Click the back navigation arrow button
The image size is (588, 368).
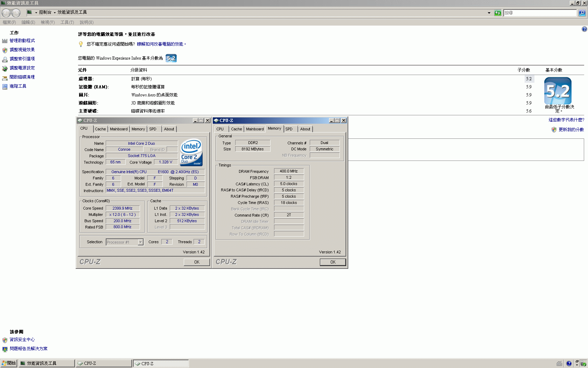6,13
